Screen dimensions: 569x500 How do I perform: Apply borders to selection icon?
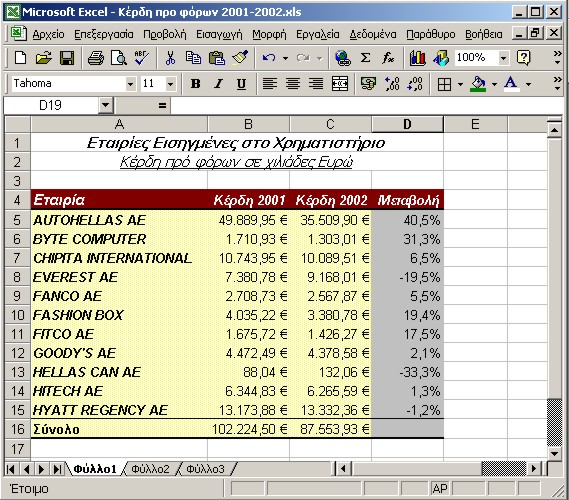[x=445, y=84]
